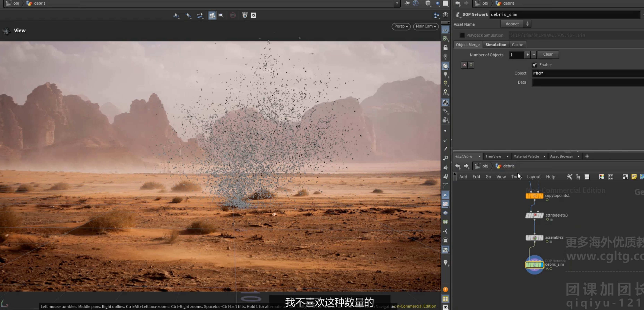Add a new pane tab with plus
Viewport: 644px width, 310px height.
coord(587,156)
